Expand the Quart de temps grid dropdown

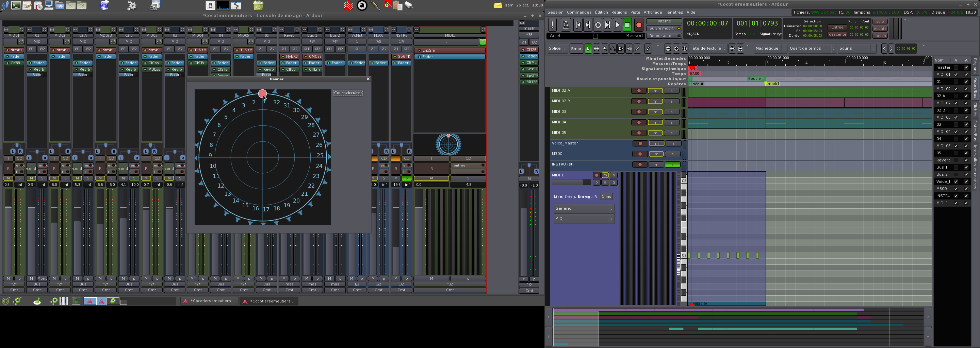812,49
